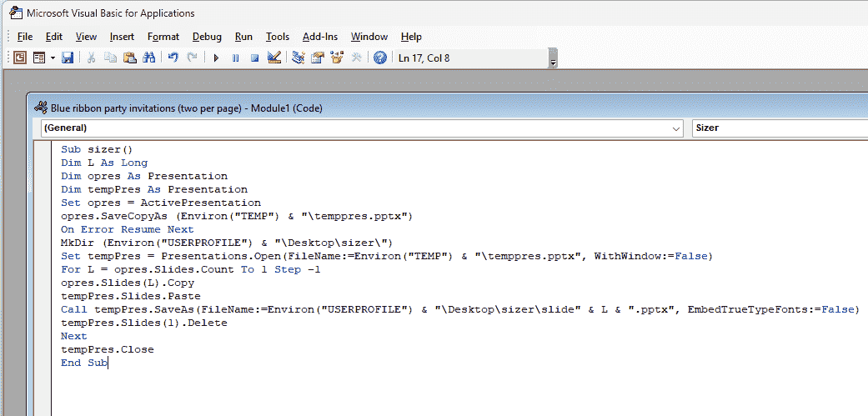
Task: Click the 'opres.SaveCopyAs' code line
Action: 237,216
